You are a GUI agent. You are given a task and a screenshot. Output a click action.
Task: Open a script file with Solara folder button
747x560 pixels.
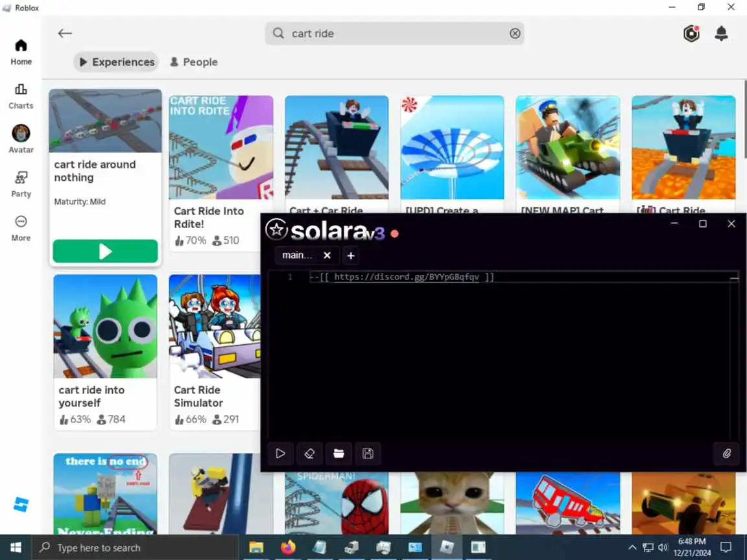click(338, 453)
